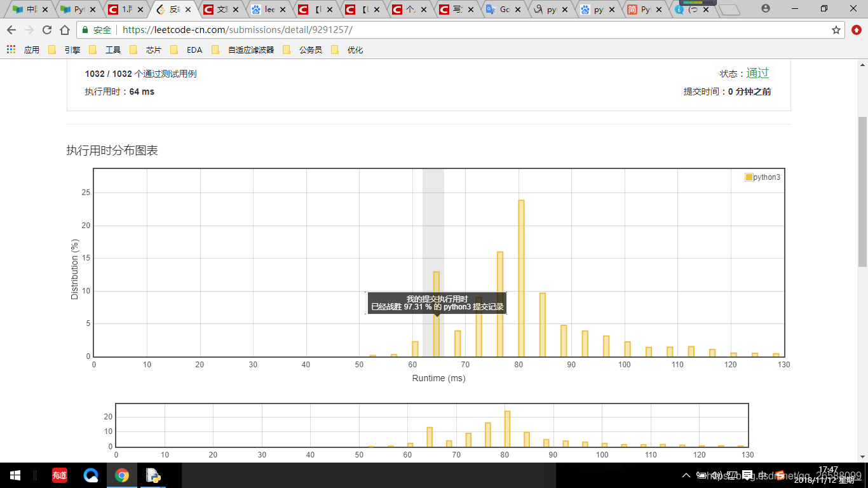Open the taskbar clock and date
868x488 pixels.
[828, 475]
